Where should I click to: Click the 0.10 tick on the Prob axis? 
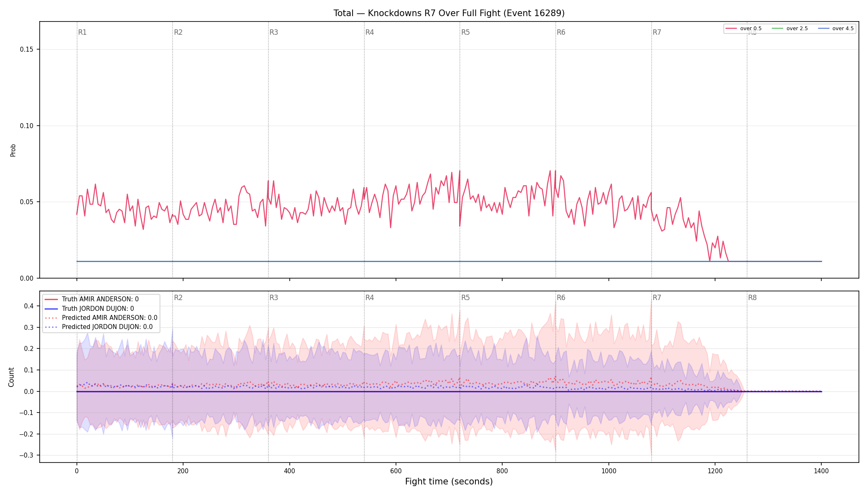26,126
